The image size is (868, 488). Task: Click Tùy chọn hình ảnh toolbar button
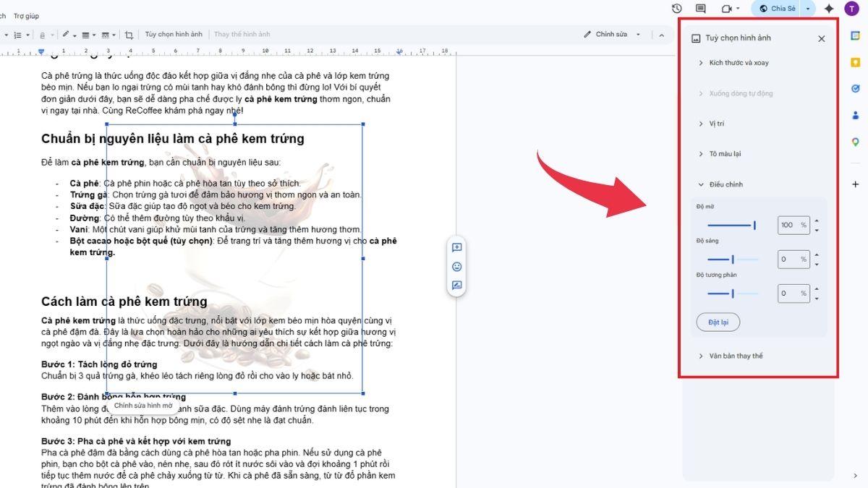click(174, 35)
